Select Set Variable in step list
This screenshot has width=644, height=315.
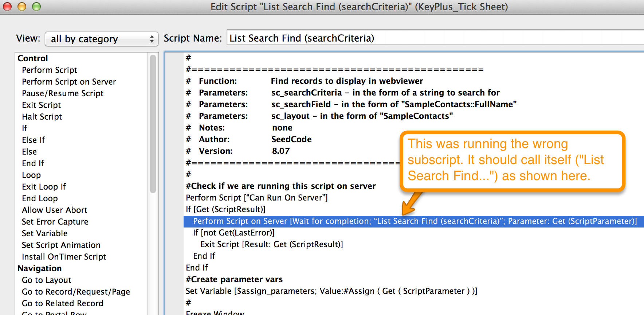[x=44, y=233]
